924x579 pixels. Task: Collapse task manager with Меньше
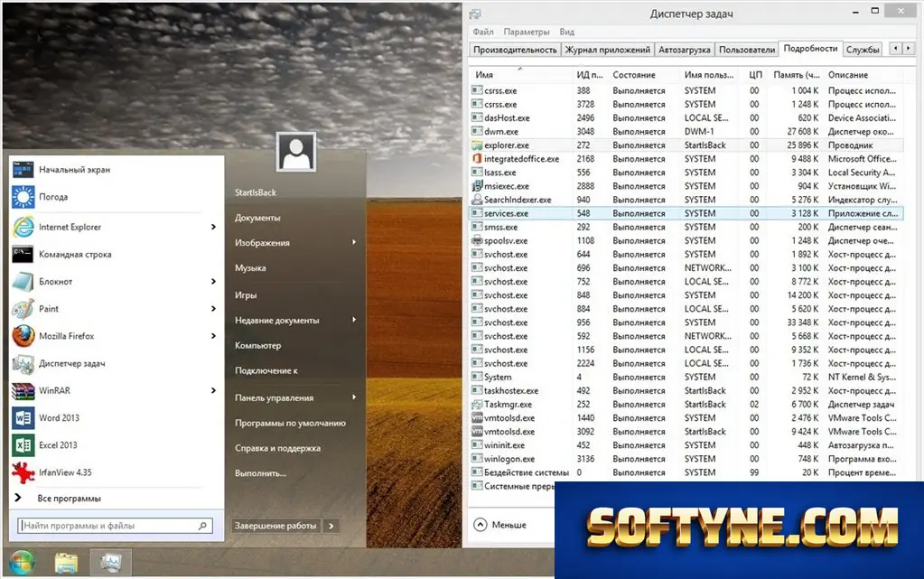pos(500,524)
